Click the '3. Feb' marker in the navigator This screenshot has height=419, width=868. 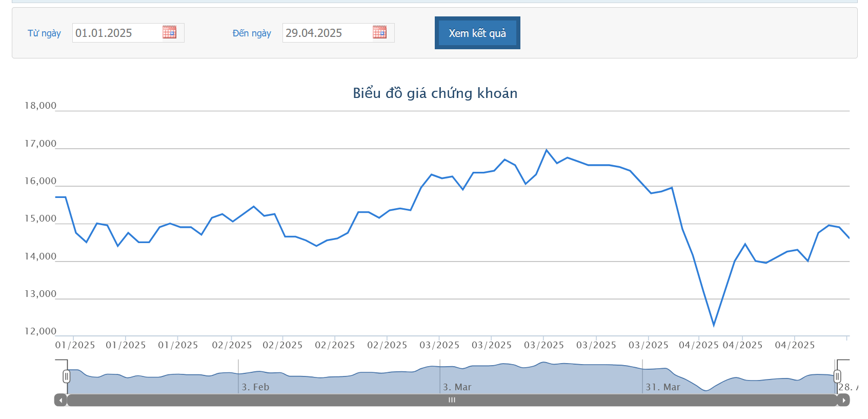[255, 387]
